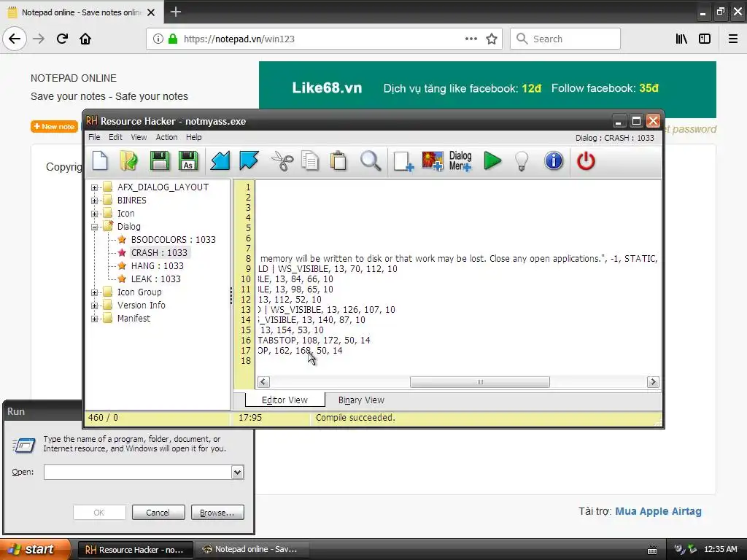The width and height of the screenshot is (747, 560).
Task: Click the Windows Start button
Action: 35,549
